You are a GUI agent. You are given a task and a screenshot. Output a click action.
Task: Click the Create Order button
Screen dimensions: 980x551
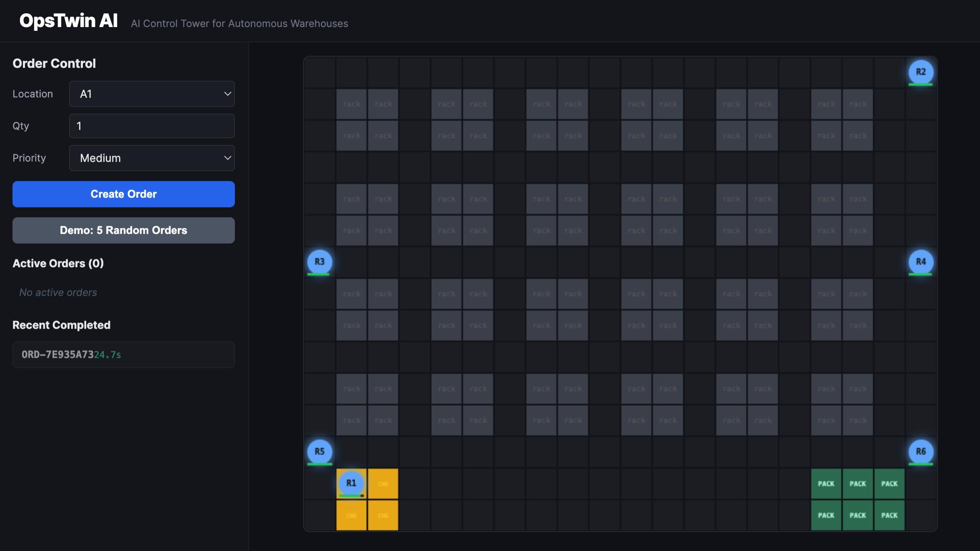124,194
